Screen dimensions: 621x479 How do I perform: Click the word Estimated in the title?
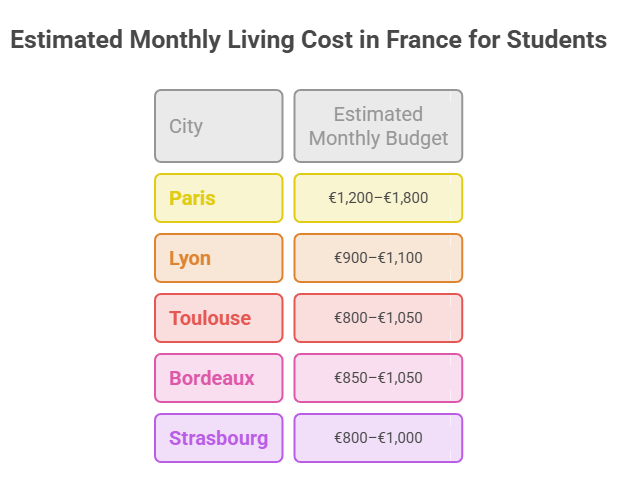tap(67, 40)
